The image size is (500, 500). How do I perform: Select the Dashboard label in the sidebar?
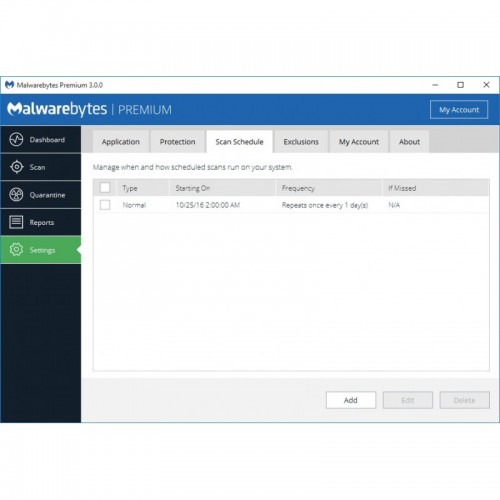pos(47,140)
